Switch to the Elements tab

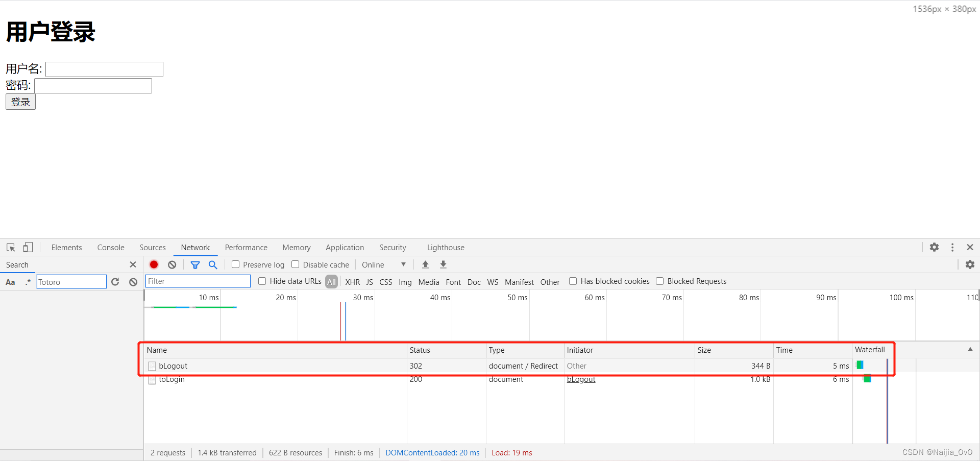66,248
